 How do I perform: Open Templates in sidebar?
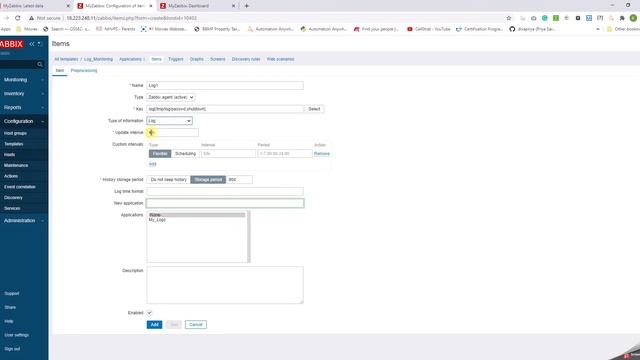[x=13, y=144]
